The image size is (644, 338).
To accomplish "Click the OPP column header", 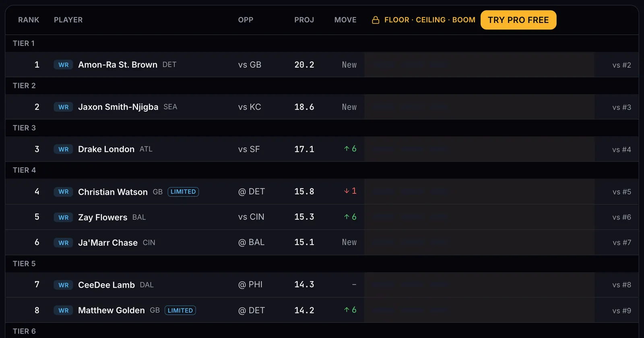I will (246, 20).
